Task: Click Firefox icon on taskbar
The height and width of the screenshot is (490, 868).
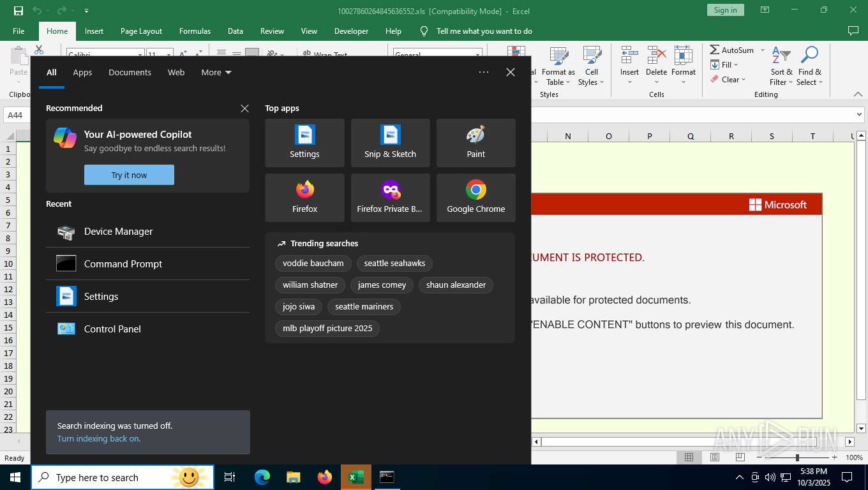Action: click(325, 477)
